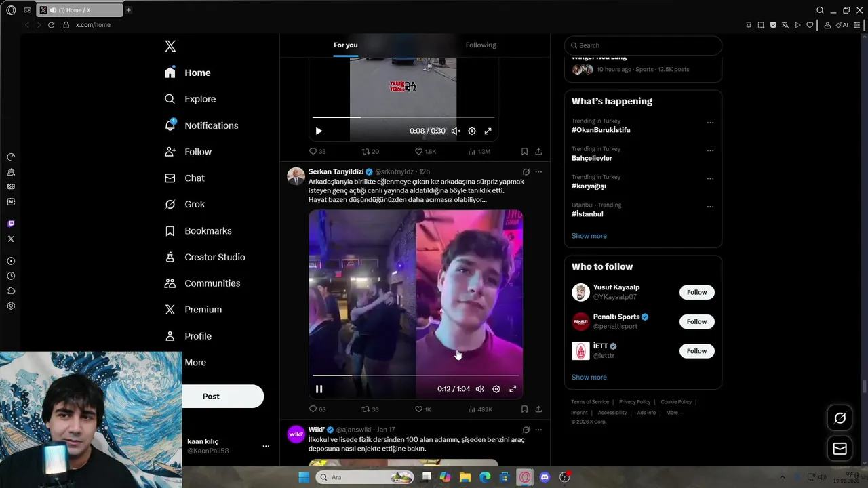Show more under Who to follow
This screenshot has height=488, width=868.
pyautogui.click(x=589, y=378)
